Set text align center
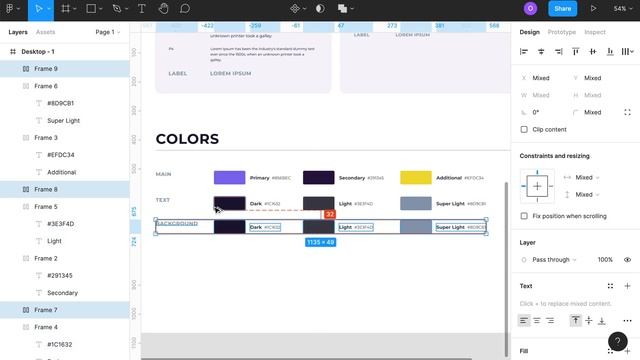This screenshot has height=360, width=640. pos(537,321)
